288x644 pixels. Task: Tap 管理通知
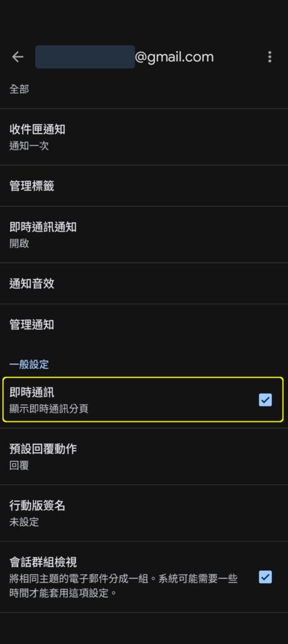(x=144, y=325)
